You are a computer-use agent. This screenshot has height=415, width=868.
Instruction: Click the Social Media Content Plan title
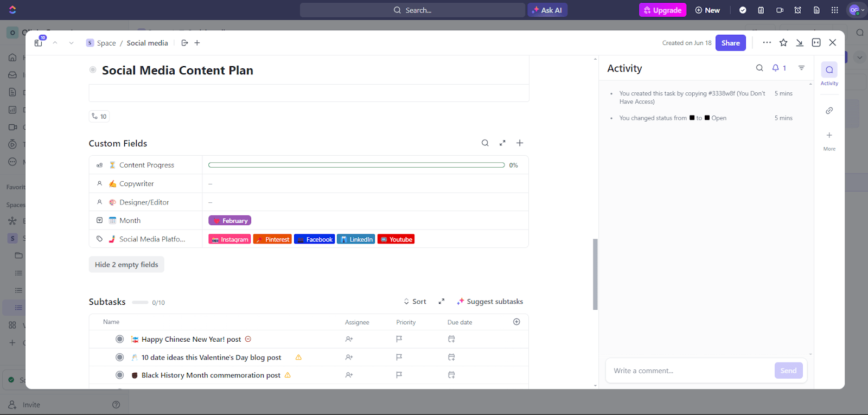(177, 71)
